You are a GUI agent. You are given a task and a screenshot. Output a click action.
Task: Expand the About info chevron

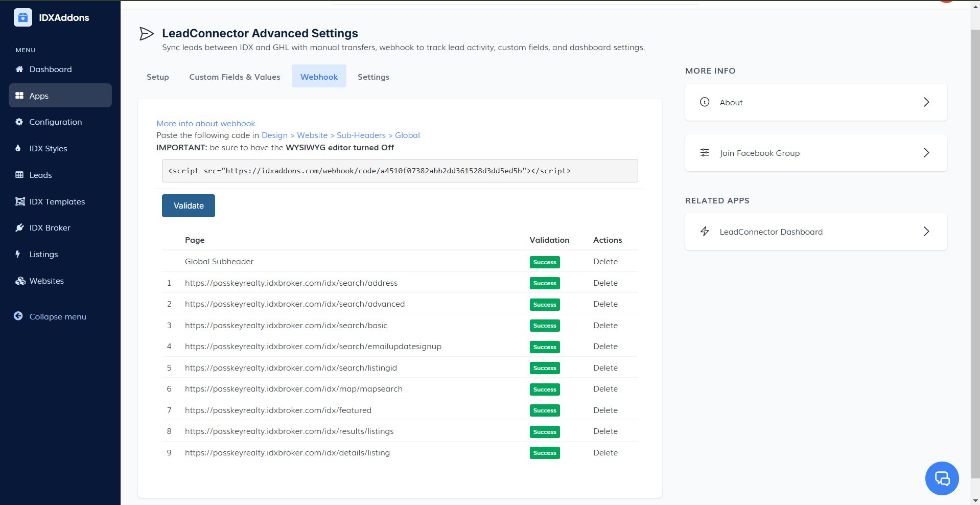[926, 102]
